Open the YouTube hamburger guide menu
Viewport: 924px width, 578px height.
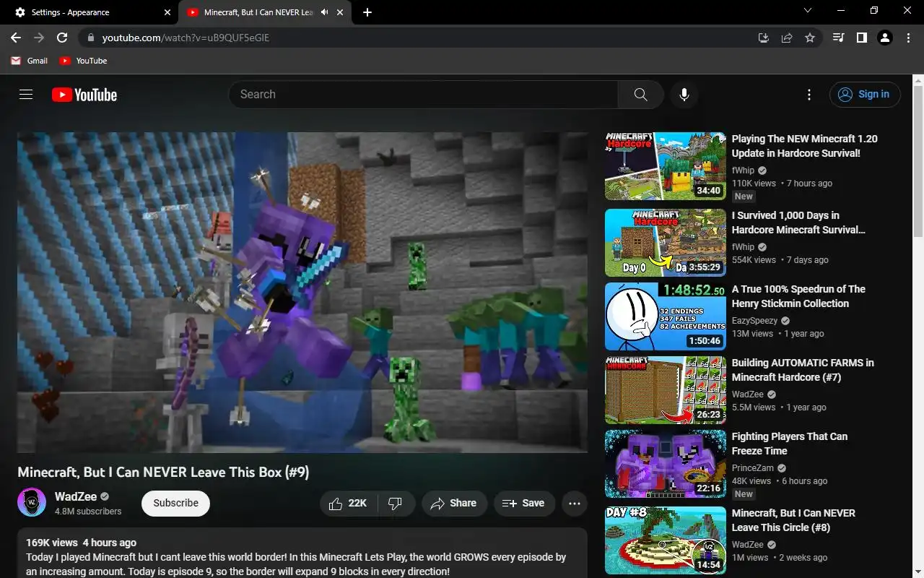pos(26,95)
